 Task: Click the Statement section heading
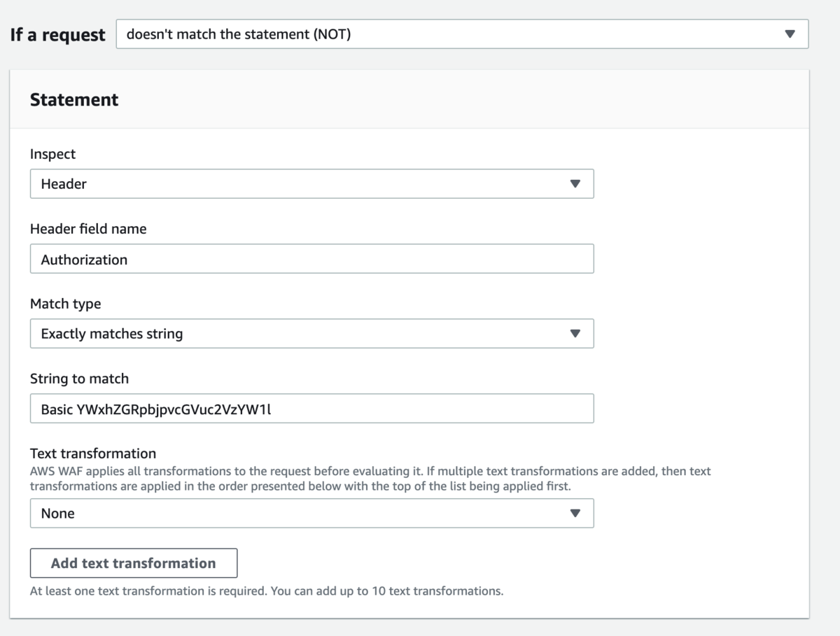click(x=74, y=100)
